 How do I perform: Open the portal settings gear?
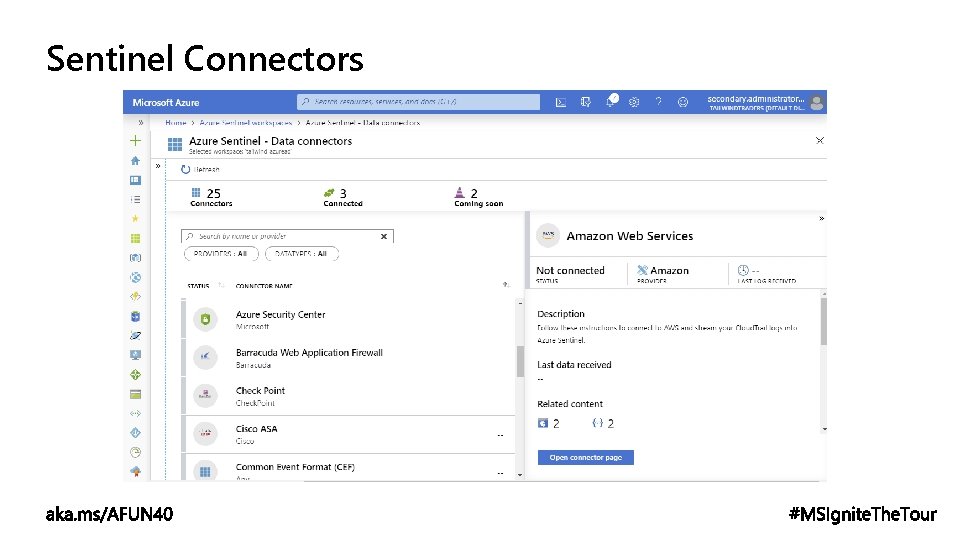click(634, 101)
